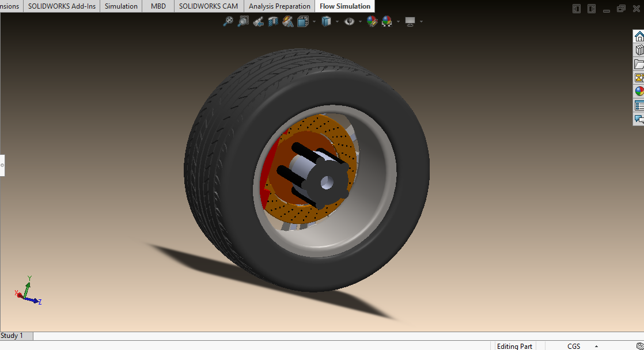The image size is (644, 350).
Task: Click the View Orientation cube icon
Action: click(x=303, y=21)
